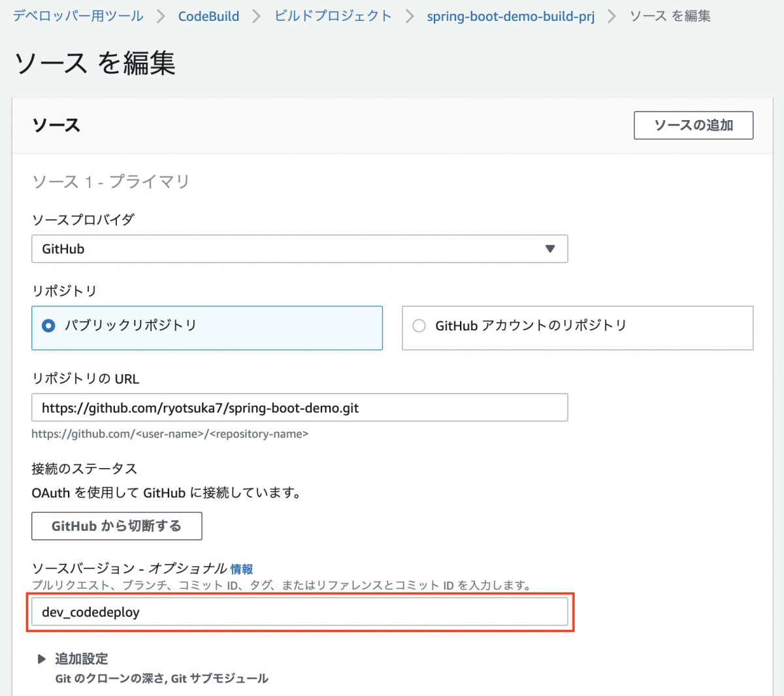Select the GitHub アカウントのリポジトリ radio option

(x=578, y=328)
